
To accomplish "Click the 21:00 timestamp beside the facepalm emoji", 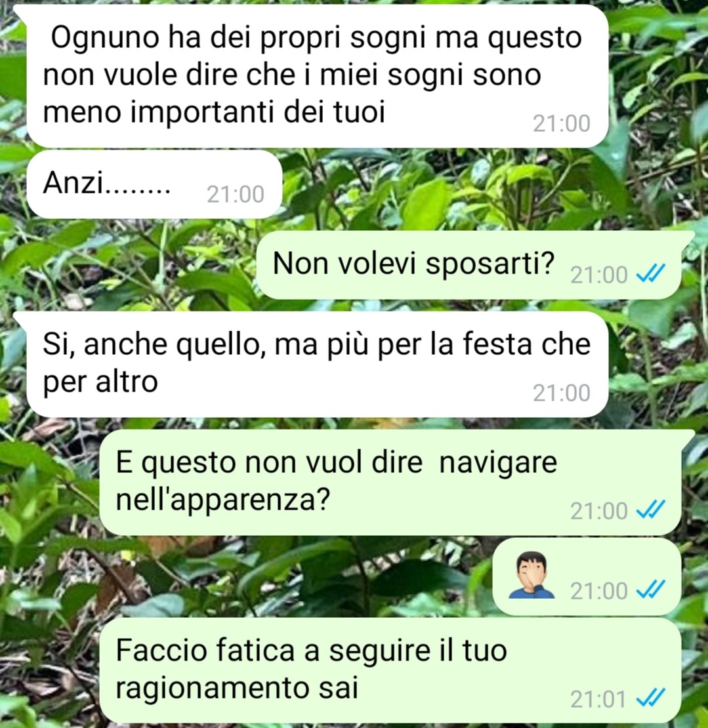I will [x=599, y=590].
